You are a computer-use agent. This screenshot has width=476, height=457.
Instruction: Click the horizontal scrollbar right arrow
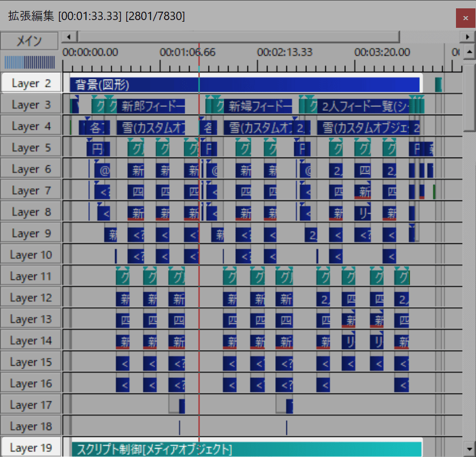(x=468, y=37)
